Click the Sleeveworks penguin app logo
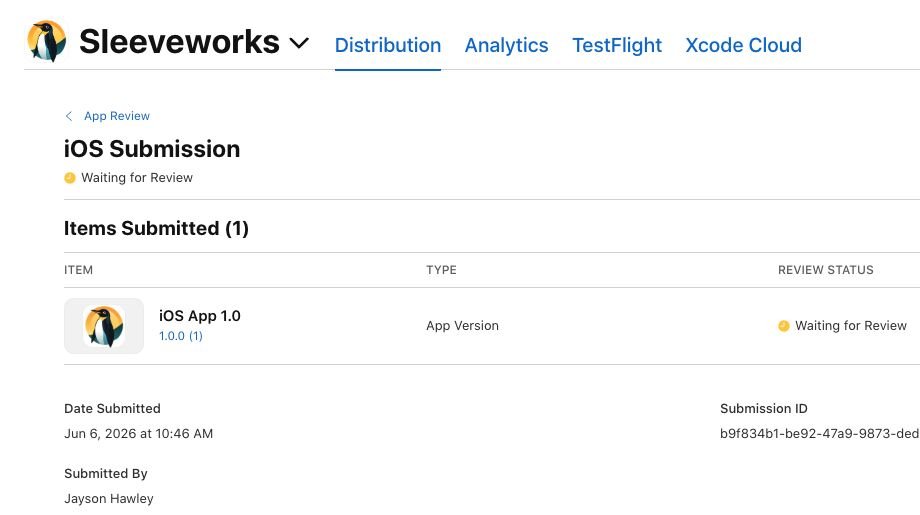This screenshot has height=515, width=920. coord(46,41)
